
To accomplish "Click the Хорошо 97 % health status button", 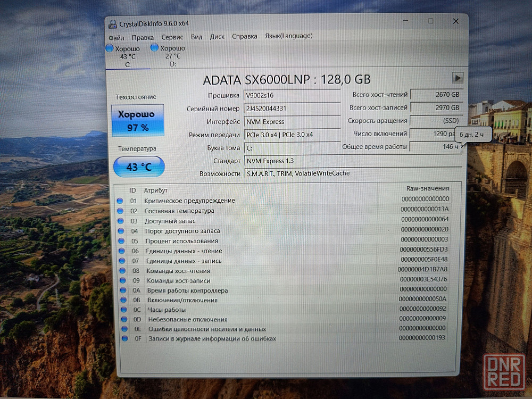I will click(138, 120).
